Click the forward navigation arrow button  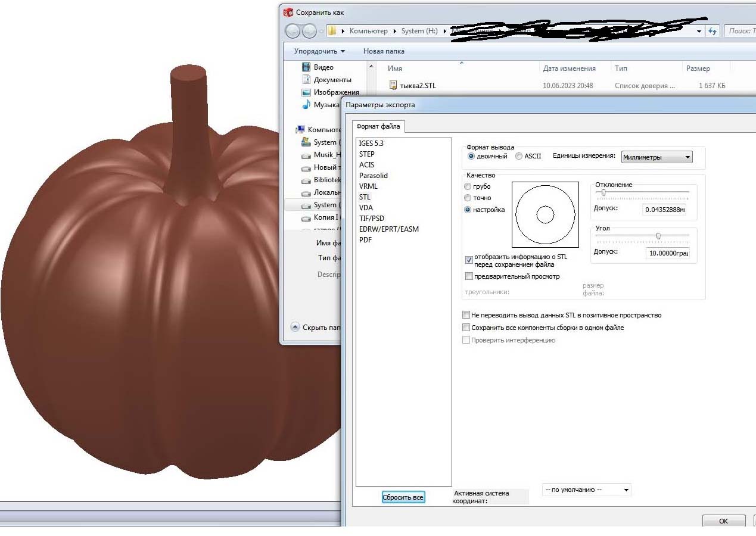tap(309, 31)
